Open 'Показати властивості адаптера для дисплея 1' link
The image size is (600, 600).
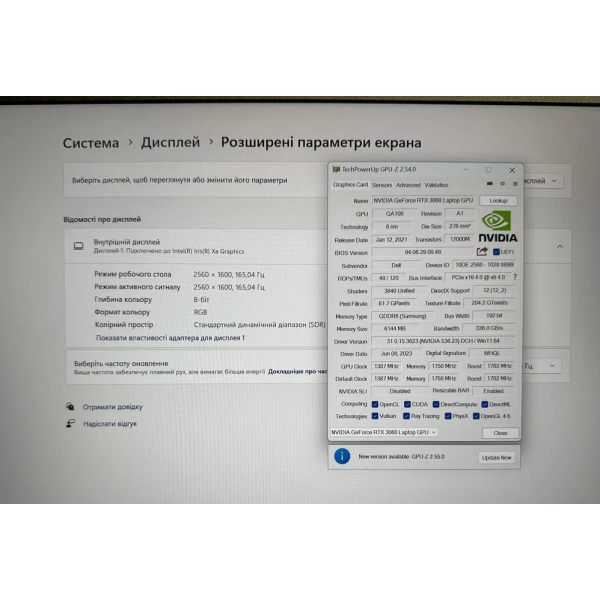point(170,338)
